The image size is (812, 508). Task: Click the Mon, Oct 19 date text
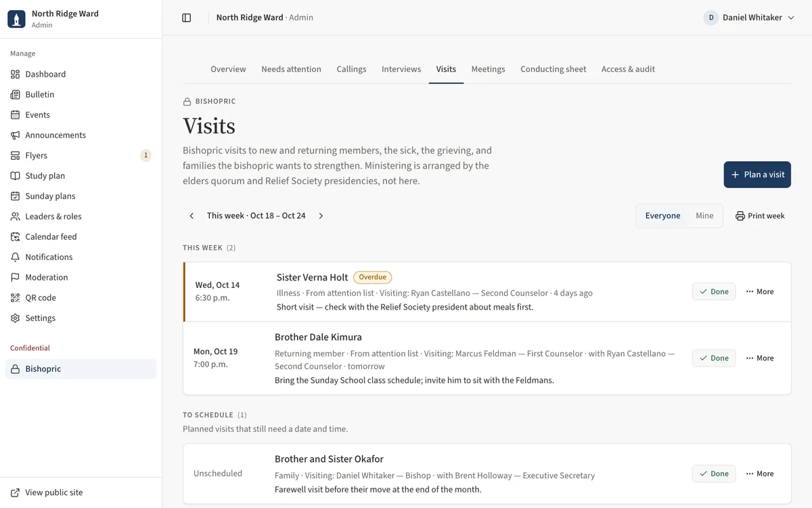pyautogui.click(x=215, y=352)
